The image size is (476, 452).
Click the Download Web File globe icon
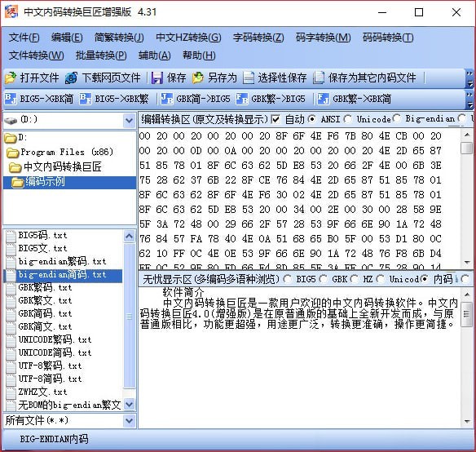(x=71, y=78)
